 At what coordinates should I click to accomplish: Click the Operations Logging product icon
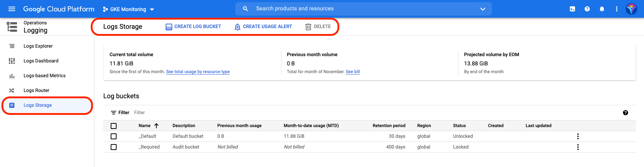(x=12, y=27)
